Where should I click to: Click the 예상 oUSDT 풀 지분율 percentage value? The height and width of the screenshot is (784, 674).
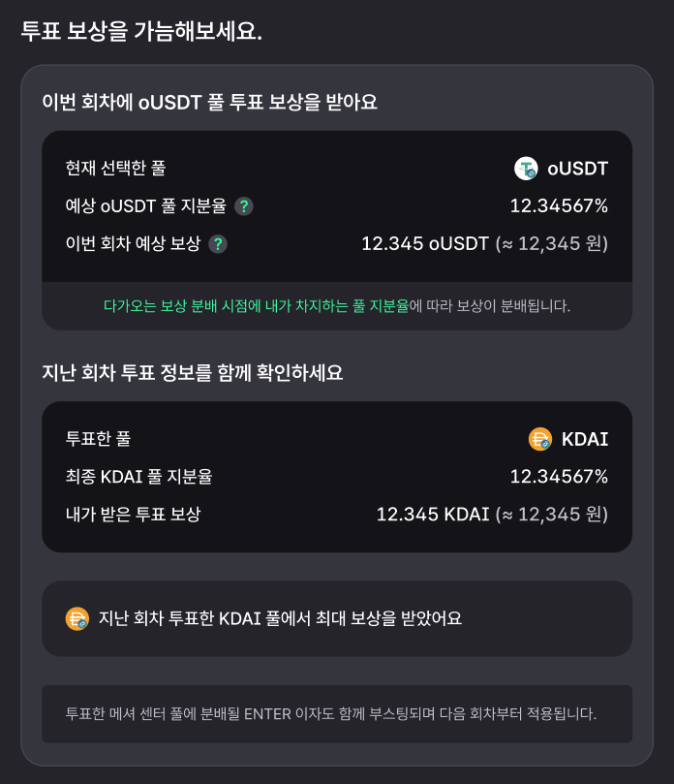coord(559,205)
